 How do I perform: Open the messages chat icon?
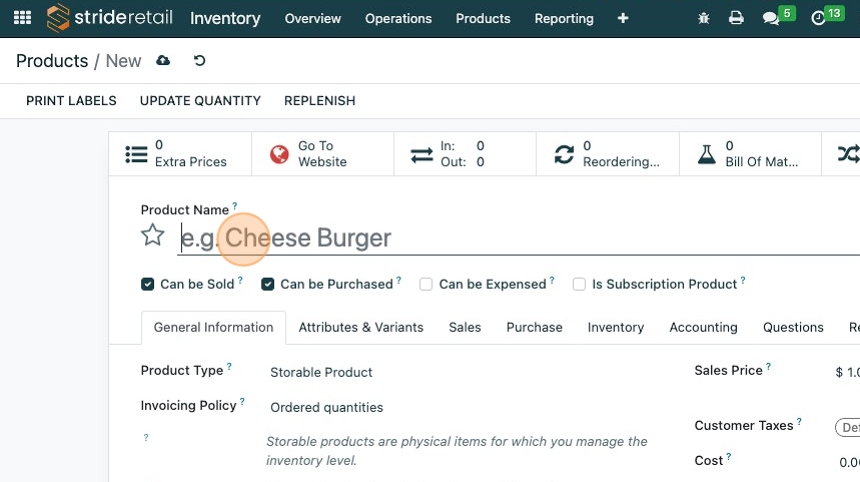pyautogui.click(x=771, y=18)
